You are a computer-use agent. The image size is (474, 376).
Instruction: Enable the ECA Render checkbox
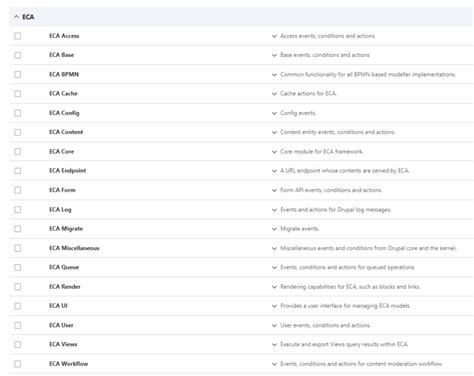pyautogui.click(x=18, y=287)
